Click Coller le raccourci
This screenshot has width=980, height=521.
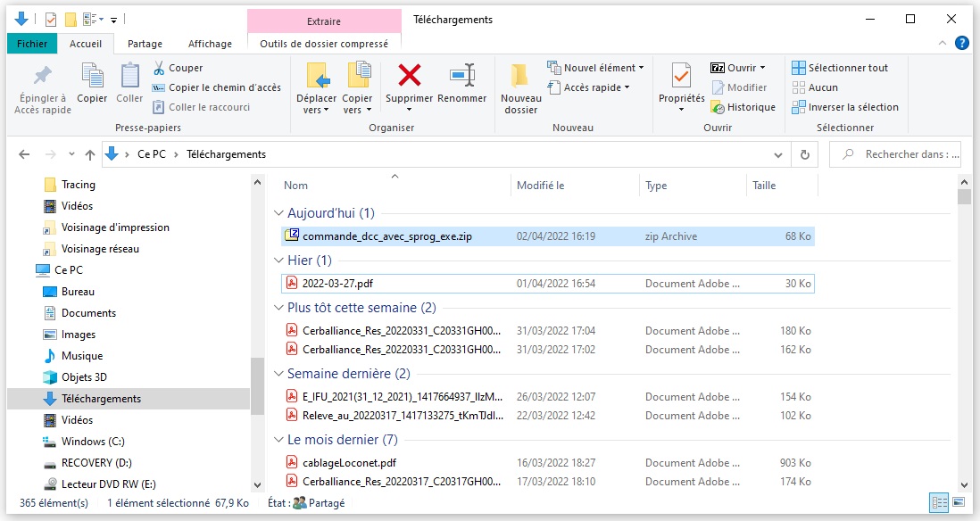(201, 107)
